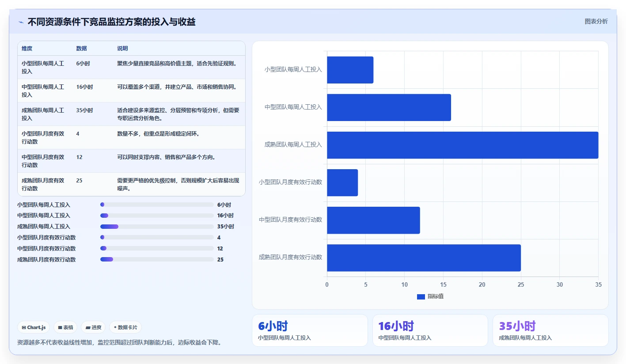Viewport: 626px width, 364px height.
Task: Click description 适合建设多来源监控
Action: coord(178,114)
